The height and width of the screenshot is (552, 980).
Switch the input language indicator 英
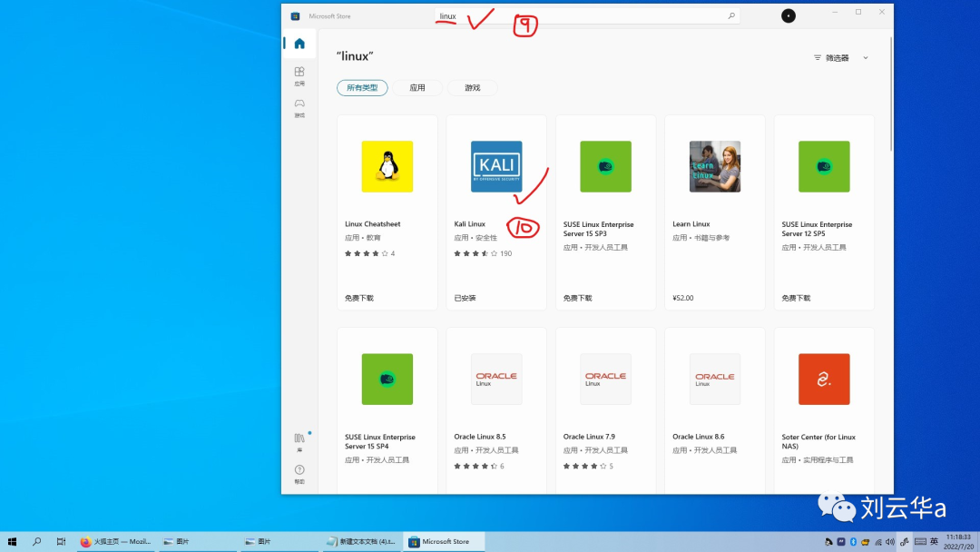point(934,542)
